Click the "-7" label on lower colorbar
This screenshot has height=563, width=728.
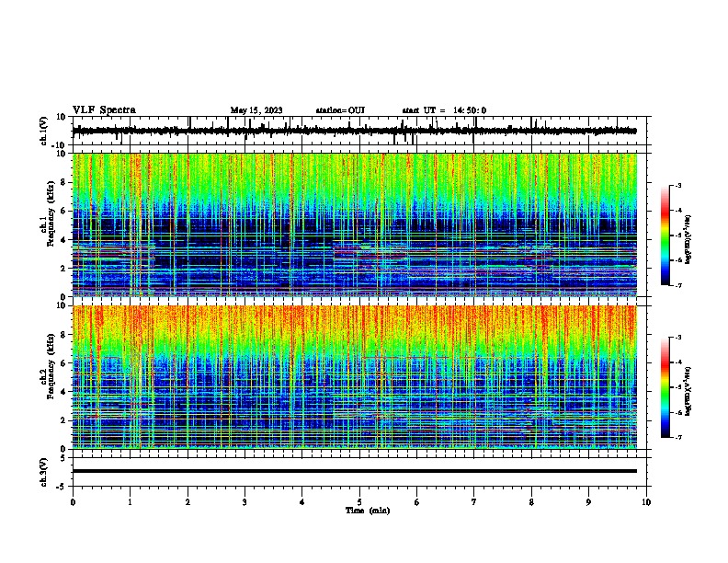point(678,437)
